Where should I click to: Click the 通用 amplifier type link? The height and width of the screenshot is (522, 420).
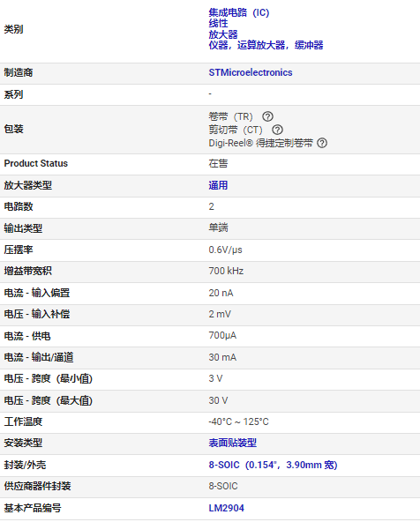point(218,185)
